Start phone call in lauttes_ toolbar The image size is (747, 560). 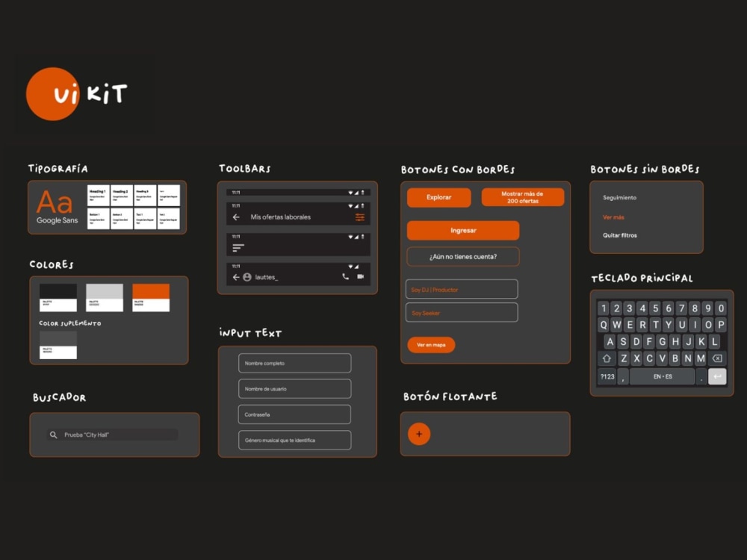[345, 276]
